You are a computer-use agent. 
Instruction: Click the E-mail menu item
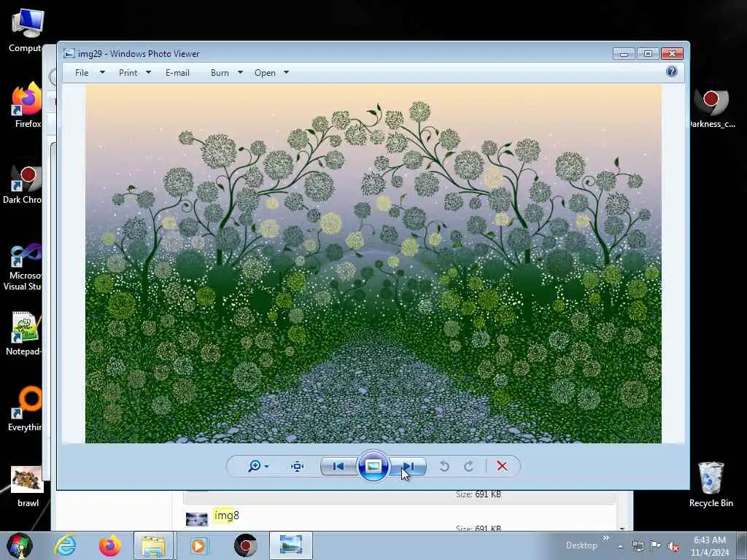pyautogui.click(x=178, y=73)
